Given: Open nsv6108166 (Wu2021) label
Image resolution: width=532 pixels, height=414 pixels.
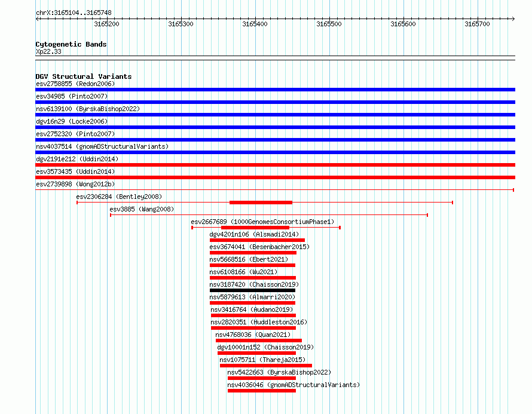Looking at the screenshot, I should 243,272.
